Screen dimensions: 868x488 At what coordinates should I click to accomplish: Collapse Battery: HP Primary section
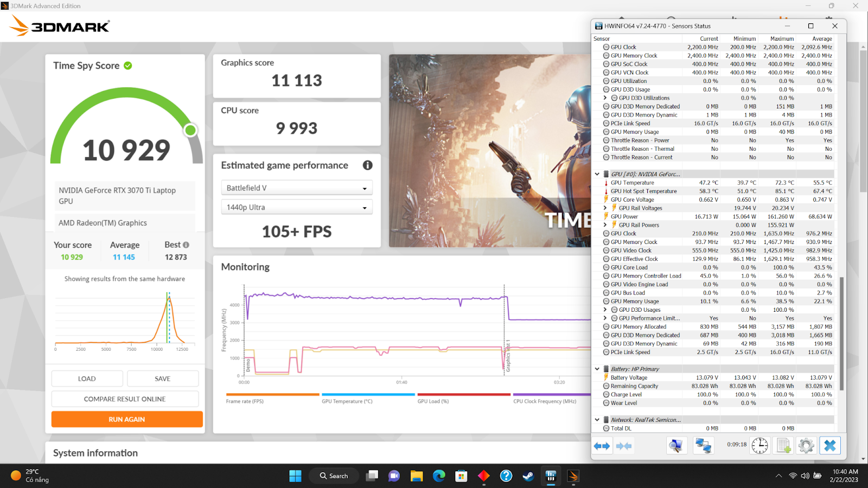[597, 369]
